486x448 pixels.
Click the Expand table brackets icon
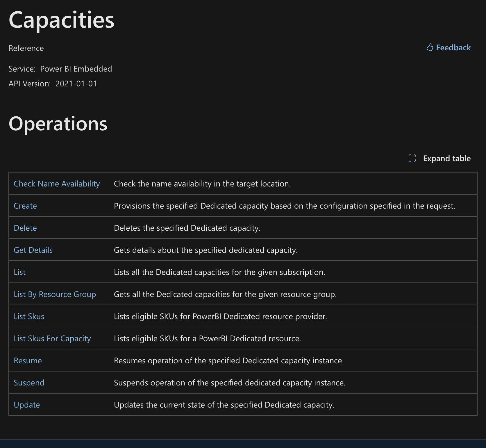pos(412,158)
